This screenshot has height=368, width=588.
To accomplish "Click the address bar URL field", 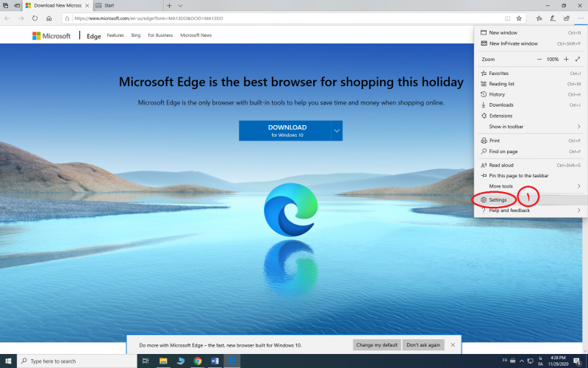I will (279, 18).
